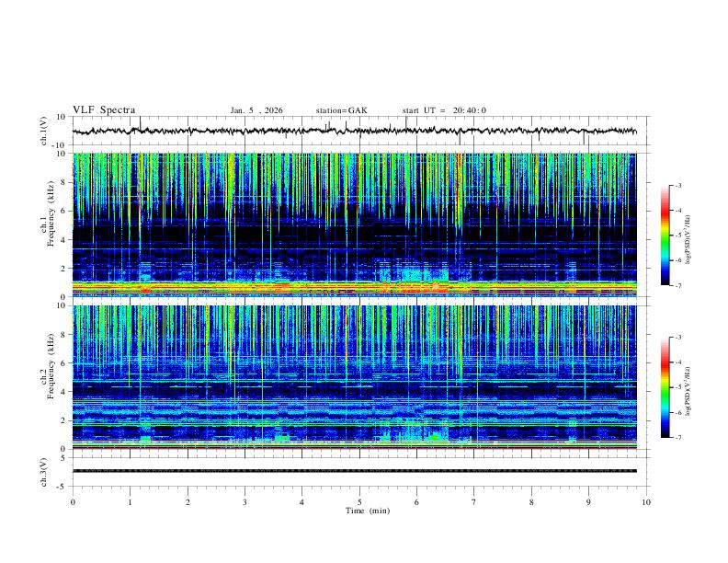Screen dimensions: 728x563
Task: Click the 'ch.1(V)' waveform axis label
Action: 44,131
